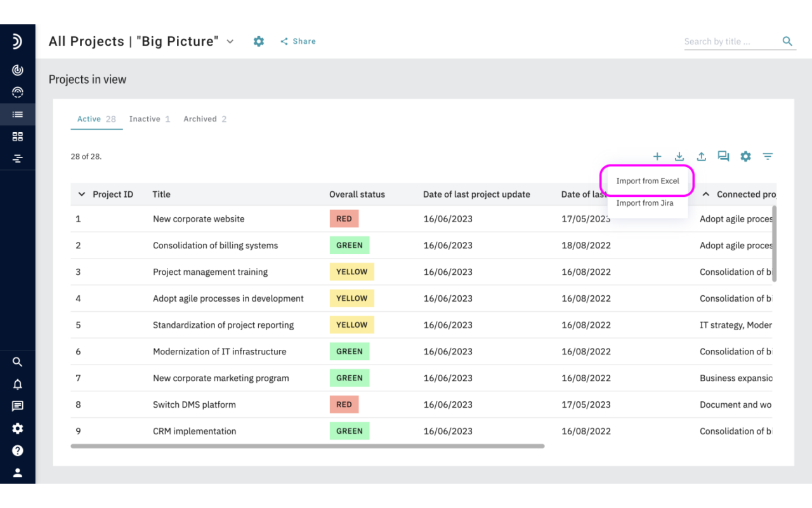Open the Help icon in the sidebar
Image resolution: width=812 pixels, height=508 pixels.
18,450
